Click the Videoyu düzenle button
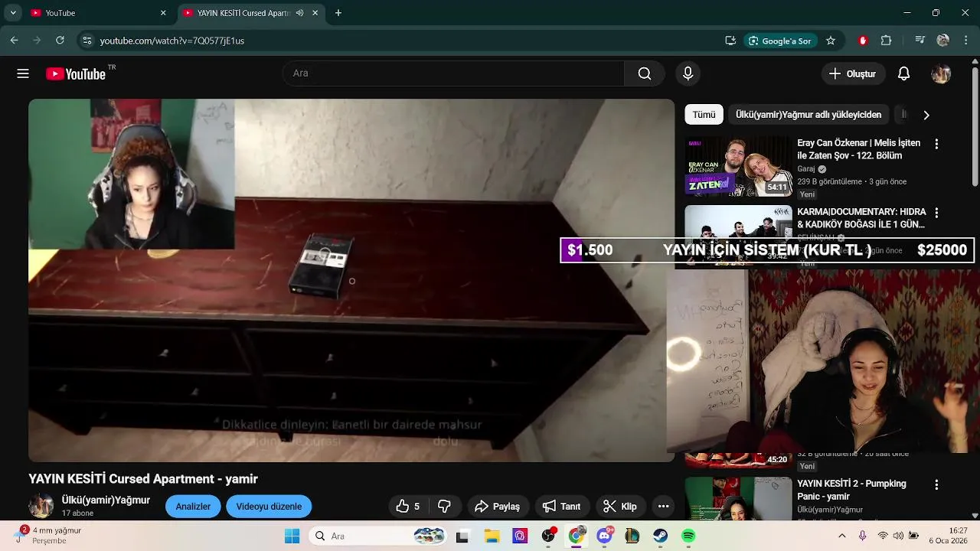The height and width of the screenshot is (551, 980). [x=269, y=506]
